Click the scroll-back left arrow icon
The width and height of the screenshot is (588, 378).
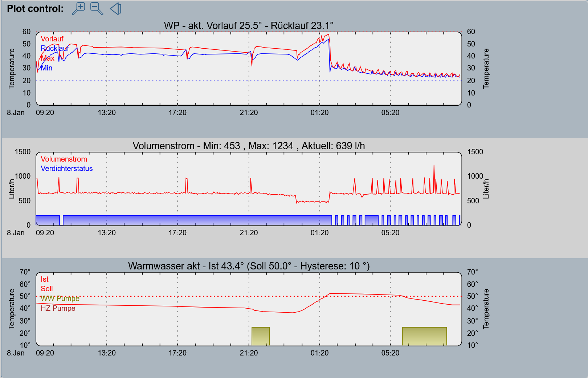(115, 8)
